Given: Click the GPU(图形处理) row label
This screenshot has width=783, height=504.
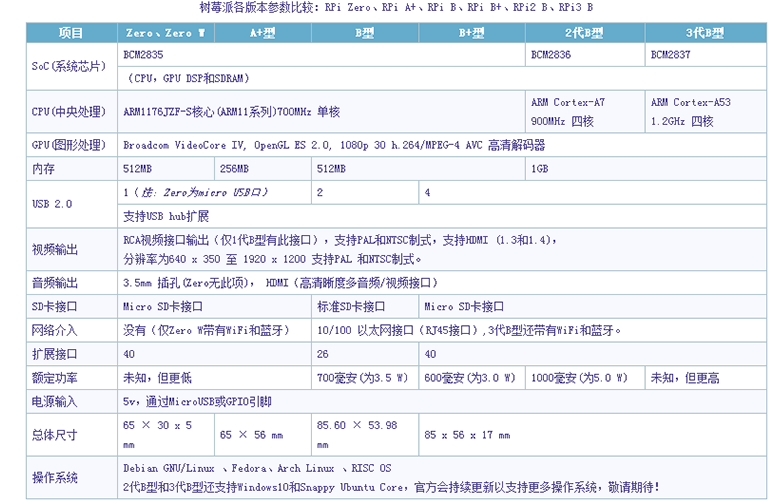Looking at the screenshot, I should coord(72,145).
